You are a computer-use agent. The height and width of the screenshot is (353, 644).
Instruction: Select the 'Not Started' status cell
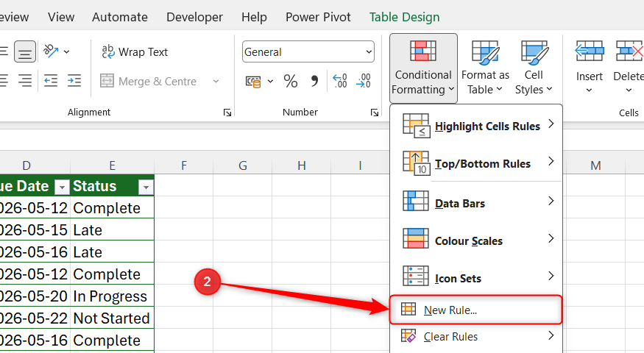click(x=112, y=318)
